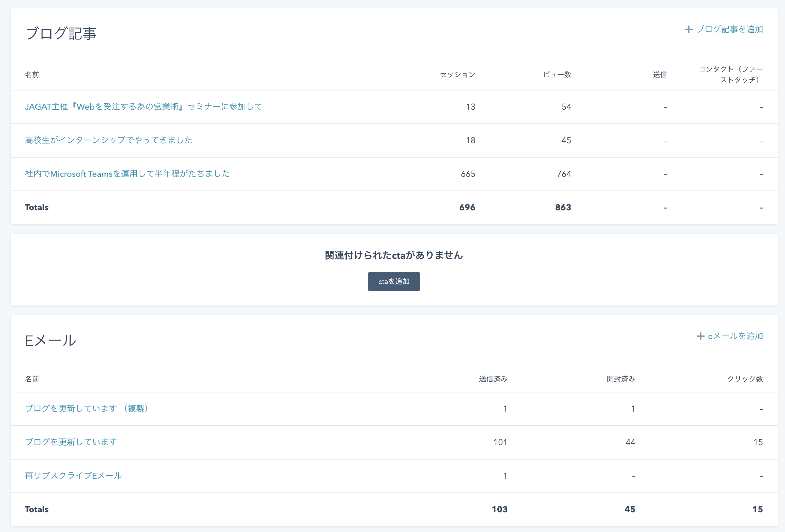Click blog table 送信 column header
This screenshot has width=785, height=532.
point(659,75)
